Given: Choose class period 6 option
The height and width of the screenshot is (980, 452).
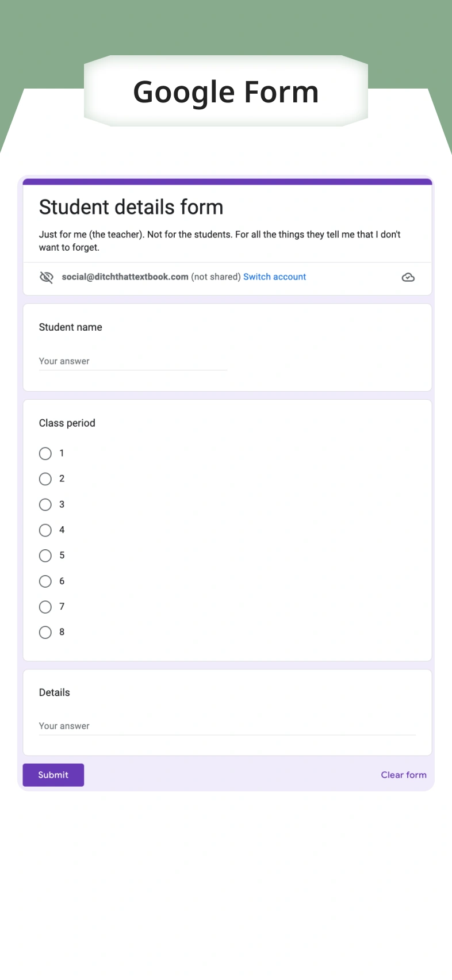Looking at the screenshot, I should (x=45, y=581).
